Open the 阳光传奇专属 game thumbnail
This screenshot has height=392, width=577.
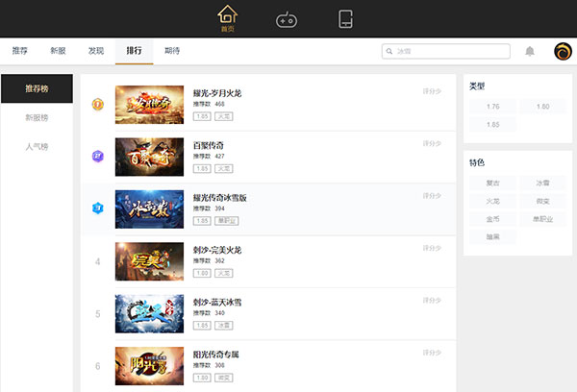point(149,366)
